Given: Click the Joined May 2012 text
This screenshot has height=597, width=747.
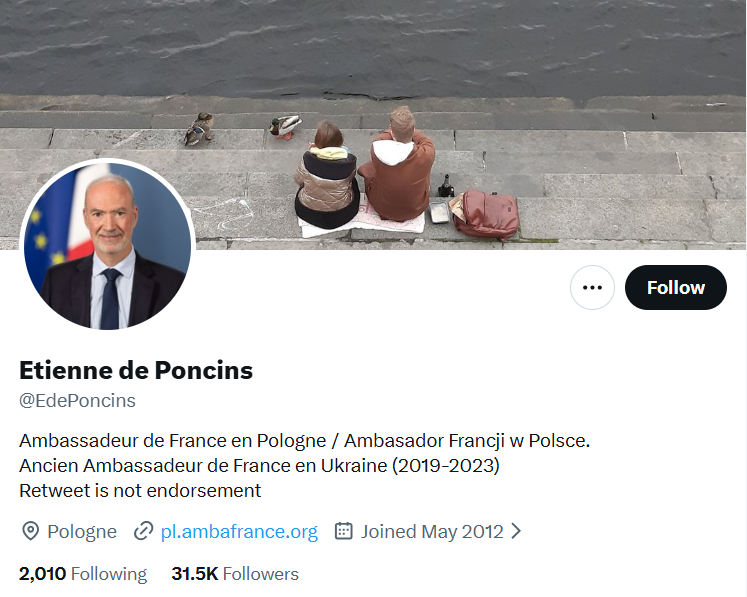Looking at the screenshot, I should [x=432, y=531].
